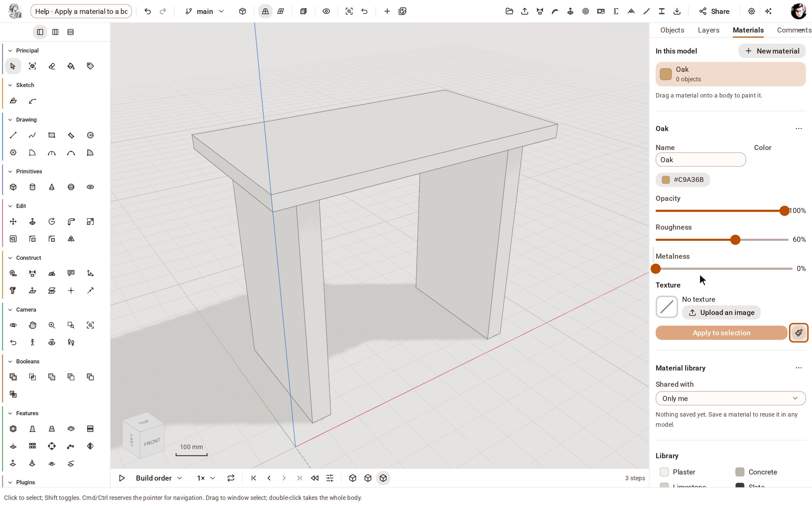Select the Tag tool in Principal

pyautogui.click(x=90, y=66)
